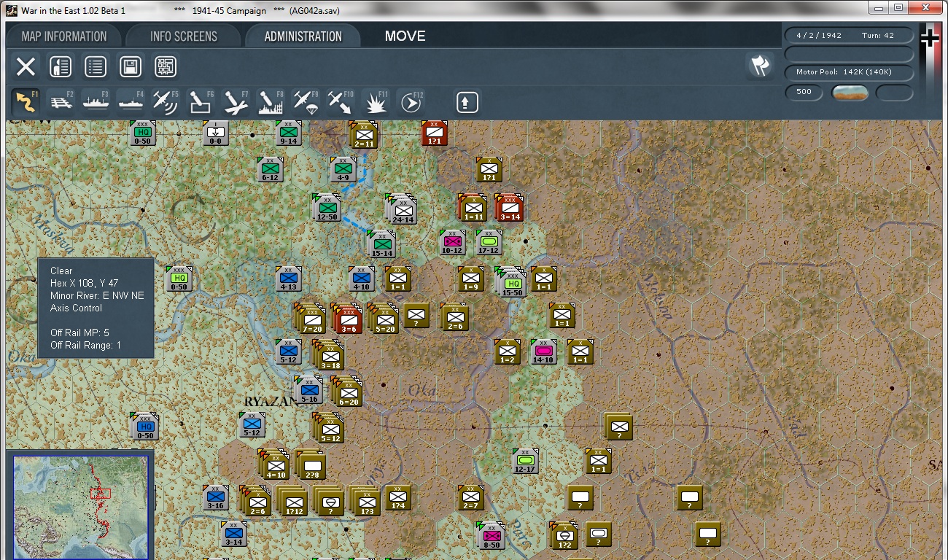Select the green 12-50 unit counter
Viewport: 948px width, 560px height.
(x=327, y=208)
